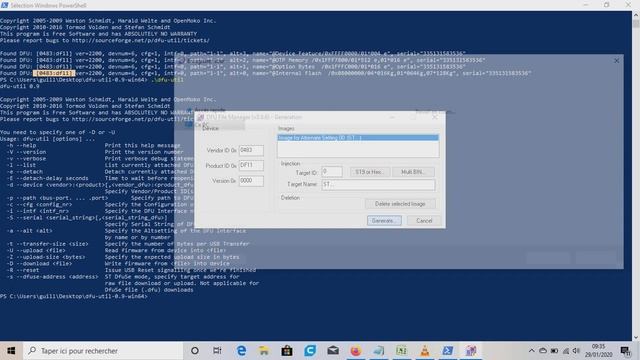Close the DFU File Manager dialog
This screenshot has width=640, height=360.
(435, 117)
